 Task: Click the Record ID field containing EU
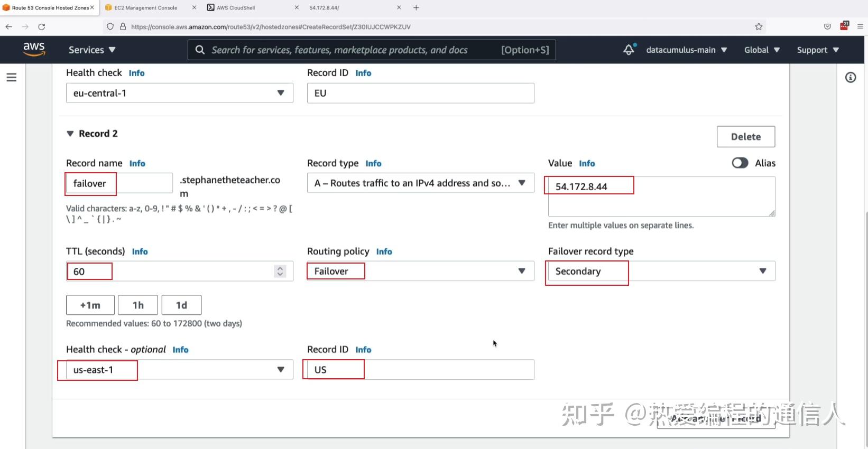coord(421,93)
